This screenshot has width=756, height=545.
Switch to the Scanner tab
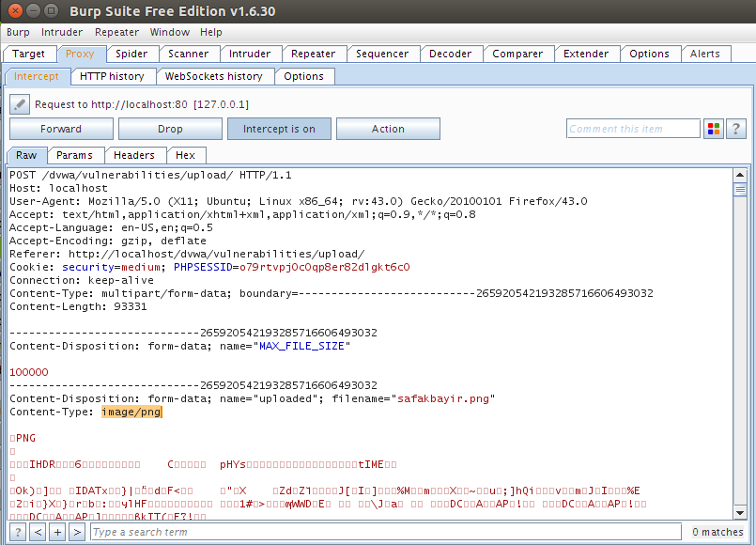pos(189,54)
